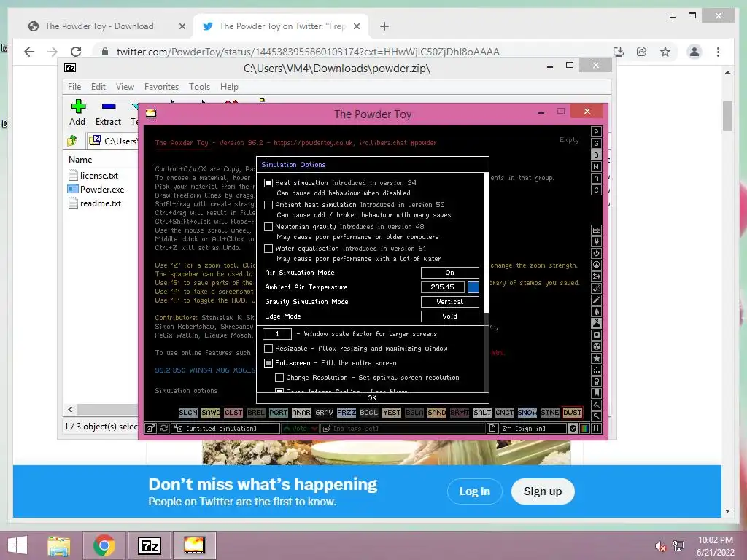Screen dimensions: 747x560
Task: Open 7-Zip View menu
Action: click(x=125, y=87)
